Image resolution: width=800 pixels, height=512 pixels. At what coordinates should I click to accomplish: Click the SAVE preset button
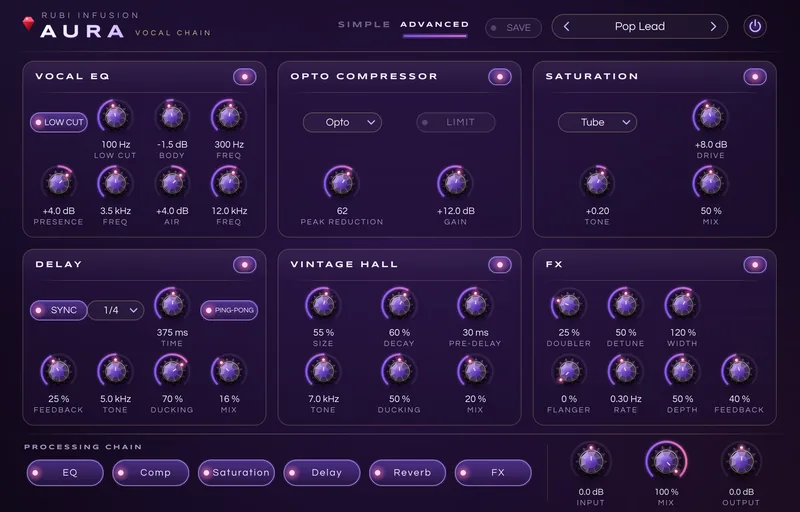coord(513,28)
